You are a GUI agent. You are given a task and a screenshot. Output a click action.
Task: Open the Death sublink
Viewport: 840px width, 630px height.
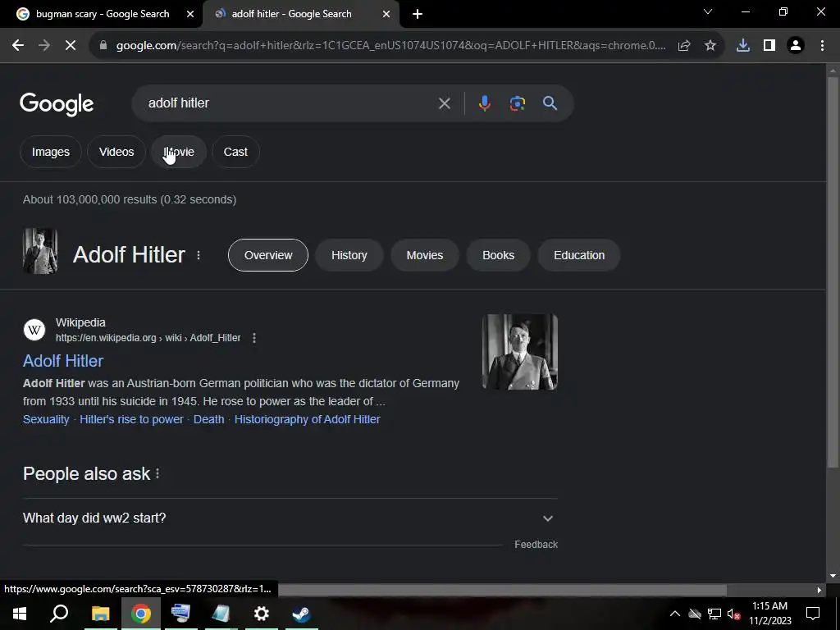(209, 419)
